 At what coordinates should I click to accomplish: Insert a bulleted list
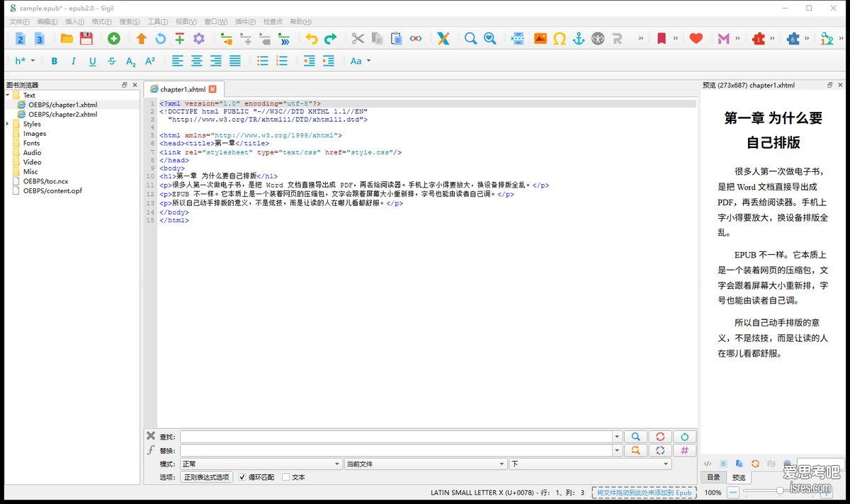[263, 62]
